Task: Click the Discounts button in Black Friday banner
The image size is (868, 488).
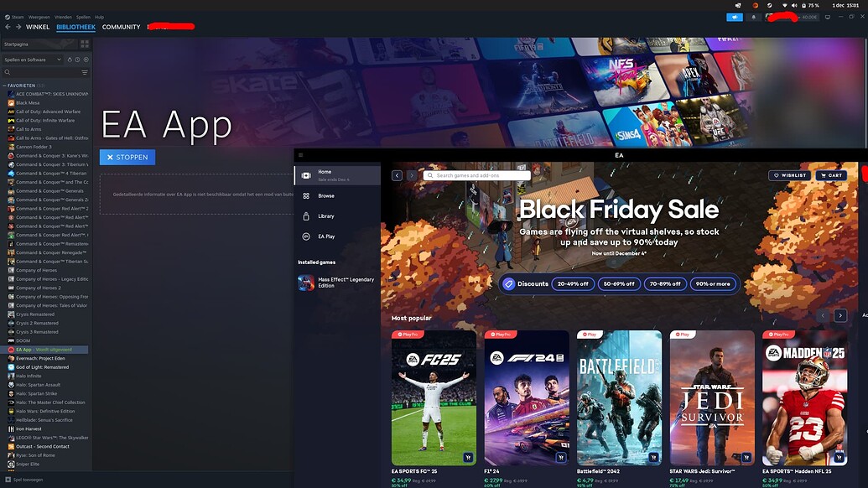Action: point(527,283)
